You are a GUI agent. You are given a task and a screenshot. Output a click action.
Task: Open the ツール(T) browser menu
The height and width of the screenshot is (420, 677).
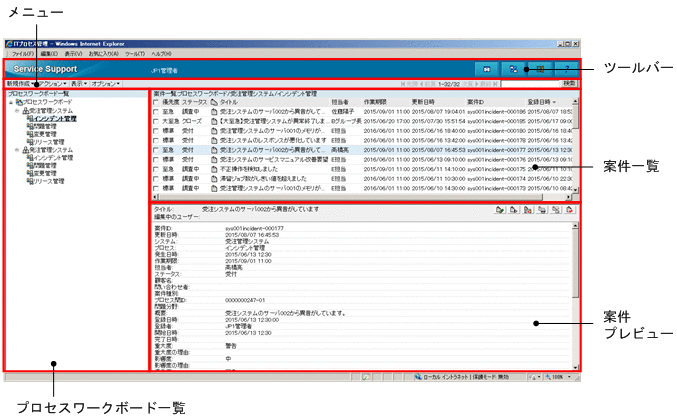[135, 54]
